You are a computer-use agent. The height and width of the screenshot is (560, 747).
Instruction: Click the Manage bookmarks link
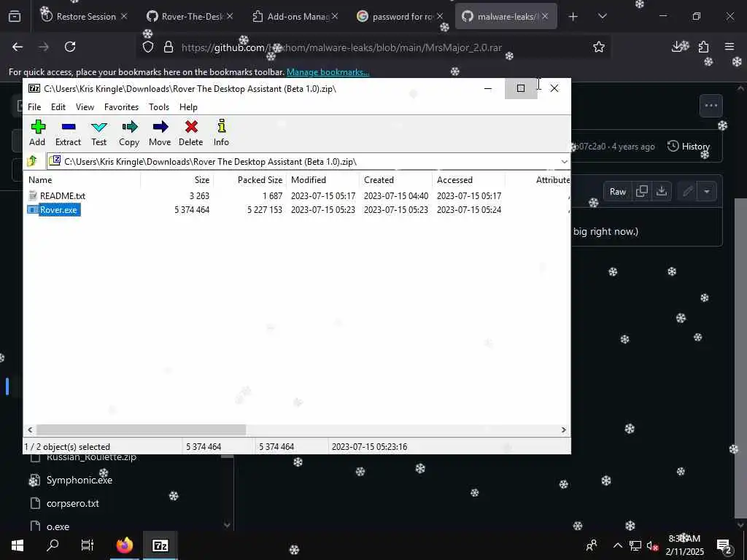(328, 72)
